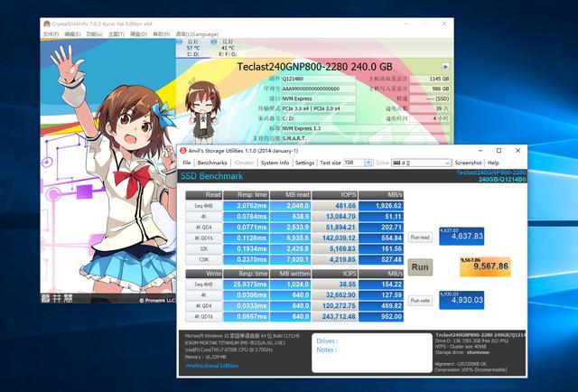Click the IOPS value 142,039.12
Screen dimensions: 578x392
pyautogui.click(x=335, y=238)
